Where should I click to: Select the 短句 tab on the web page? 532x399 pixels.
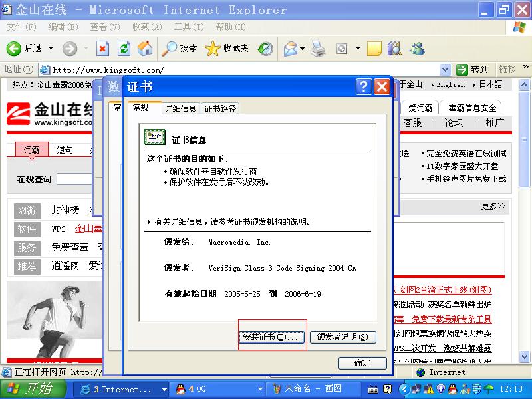point(65,150)
